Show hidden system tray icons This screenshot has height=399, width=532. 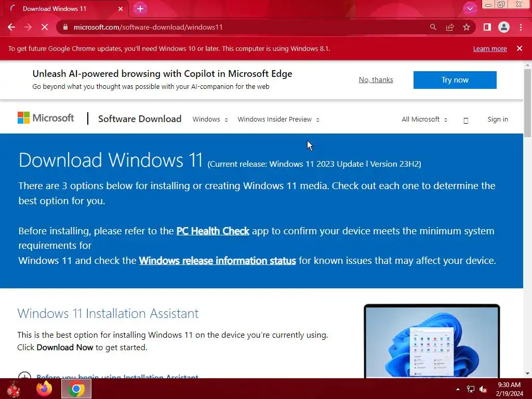click(x=458, y=389)
